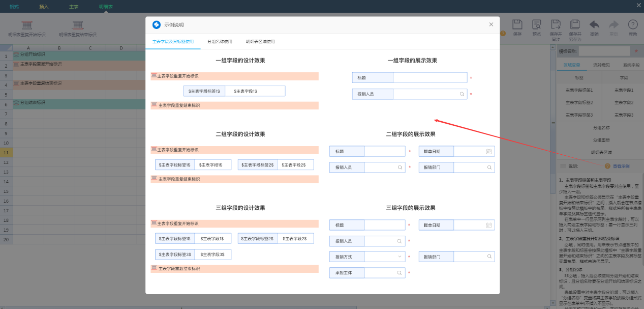Screen dimensions: 644x309
Task: Open 帮助 (Help) question mark icon
Action: [633, 25]
